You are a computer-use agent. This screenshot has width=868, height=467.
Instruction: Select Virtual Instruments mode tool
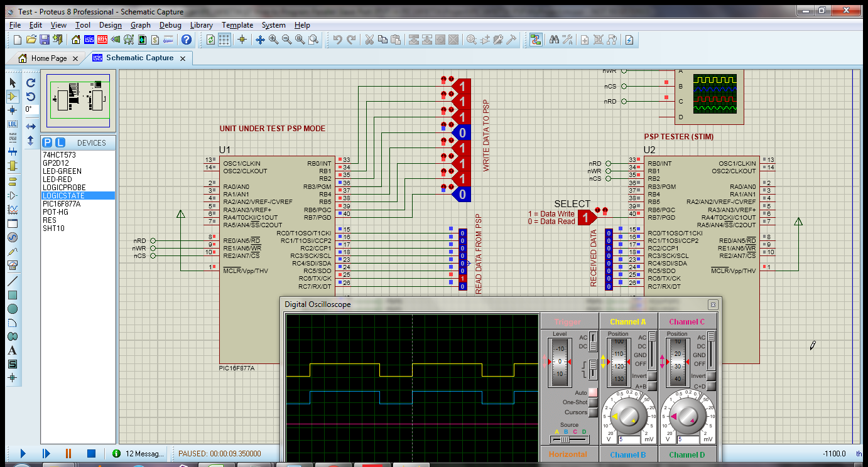click(x=14, y=265)
